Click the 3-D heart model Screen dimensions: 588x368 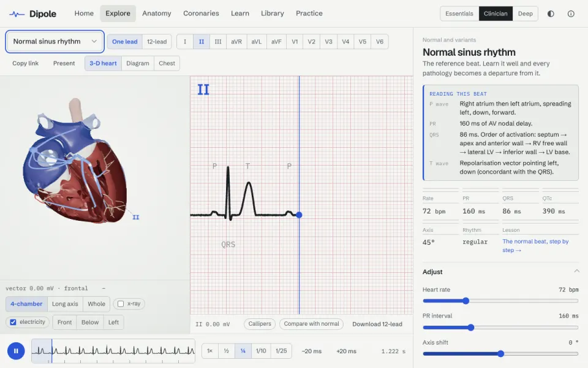pos(75,161)
